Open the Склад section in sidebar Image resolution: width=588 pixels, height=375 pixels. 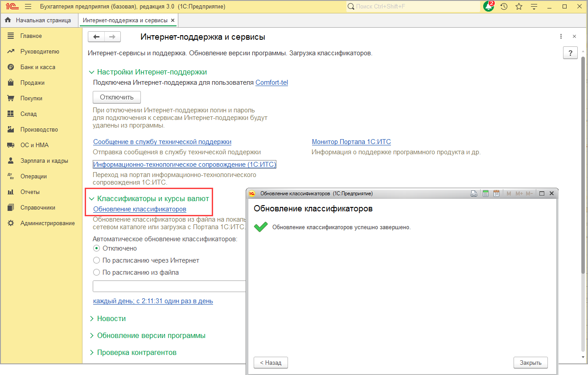pyautogui.click(x=29, y=114)
